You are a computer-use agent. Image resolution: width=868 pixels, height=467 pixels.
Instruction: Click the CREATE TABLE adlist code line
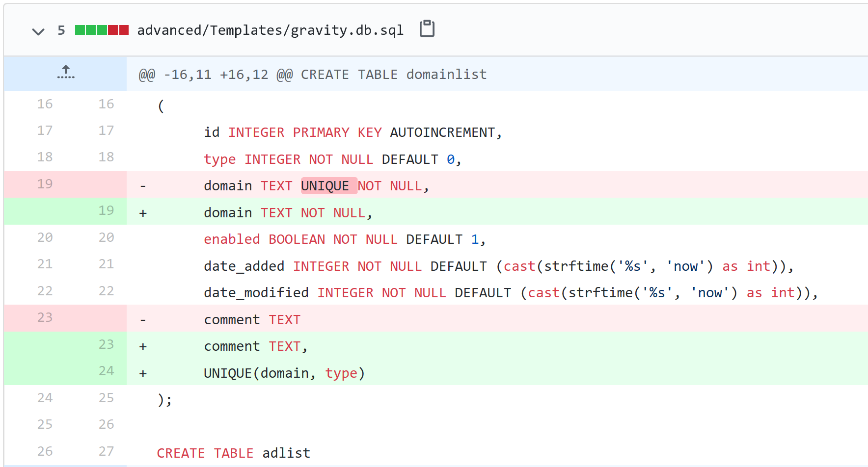(233, 453)
